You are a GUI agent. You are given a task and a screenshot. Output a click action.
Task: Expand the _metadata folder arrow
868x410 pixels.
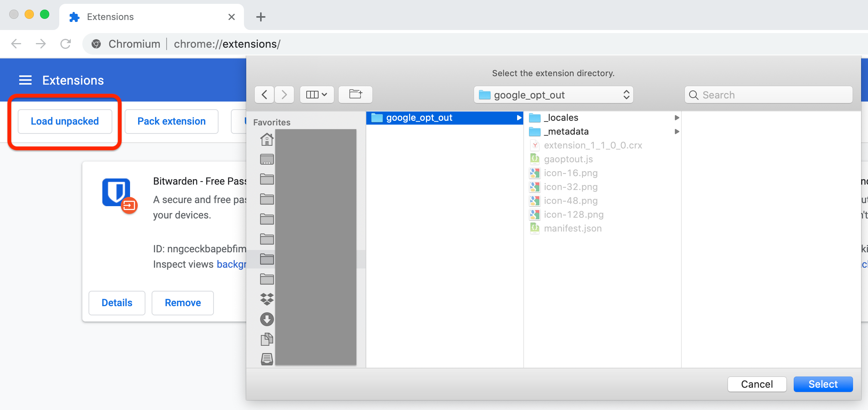tap(677, 132)
